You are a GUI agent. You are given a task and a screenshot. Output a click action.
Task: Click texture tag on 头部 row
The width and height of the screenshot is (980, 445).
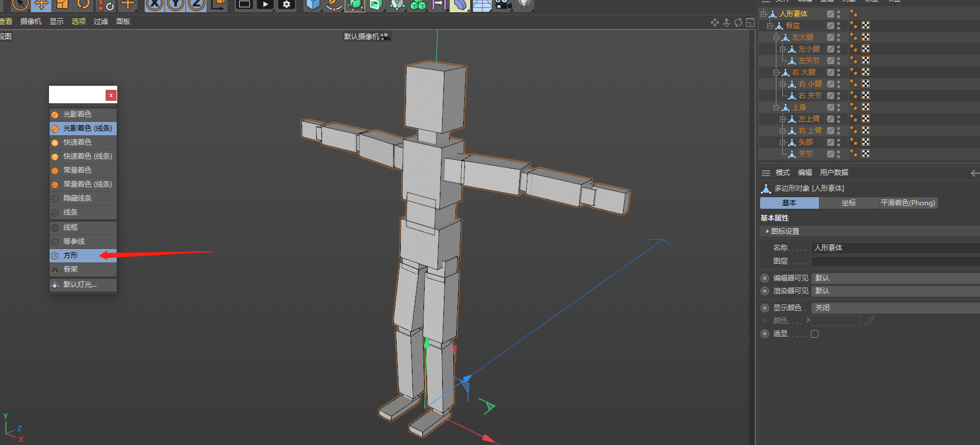[866, 142]
